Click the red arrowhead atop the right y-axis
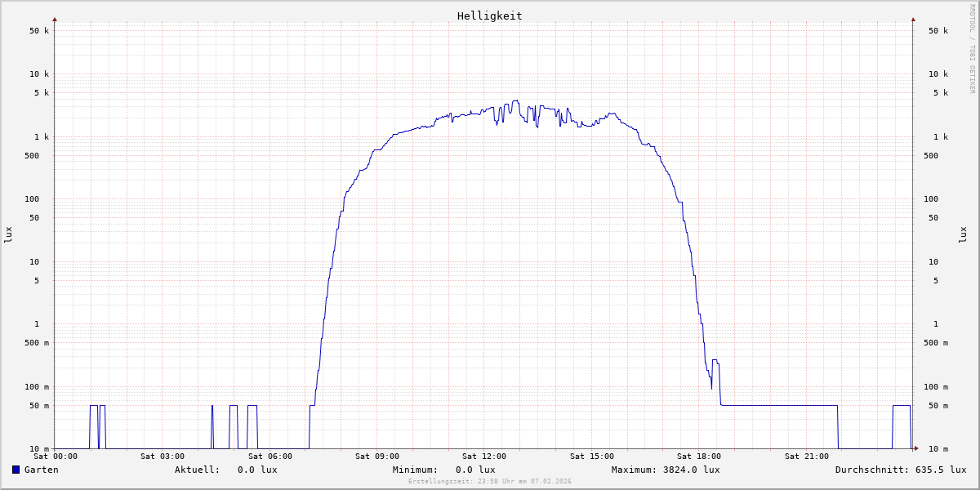Viewport: 980px width, 490px height. tap(913, 19)
